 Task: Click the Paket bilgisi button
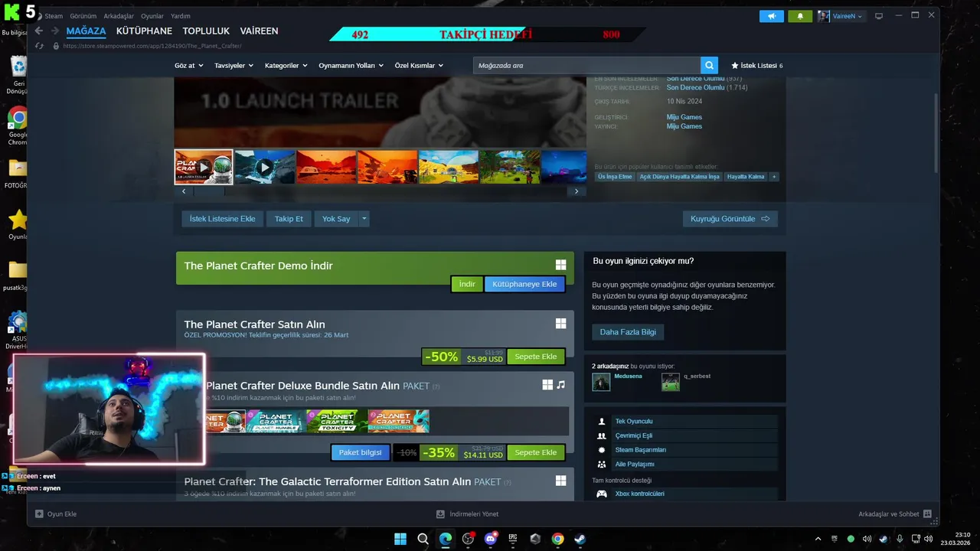(x=360, y=452)
